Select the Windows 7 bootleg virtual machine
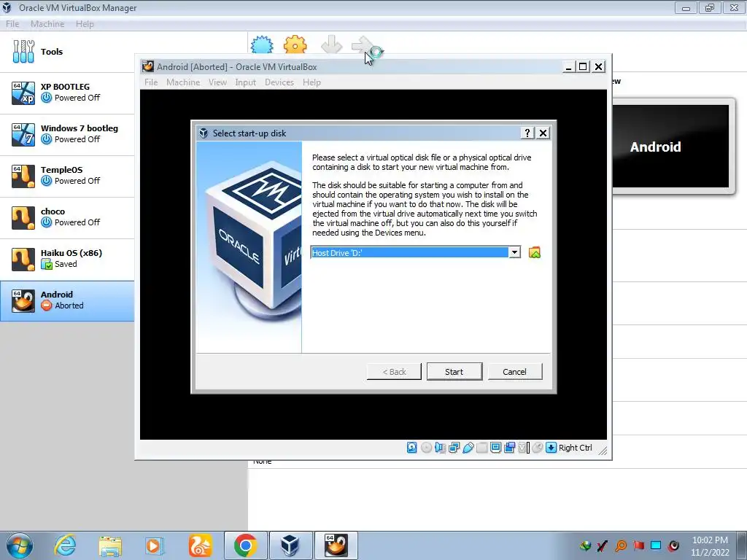The image size is (747, 560). pyautogui.click(x=66, y=134)
